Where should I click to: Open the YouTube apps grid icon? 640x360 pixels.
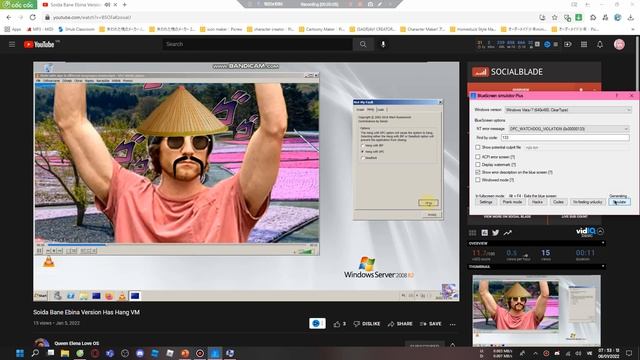584,44
